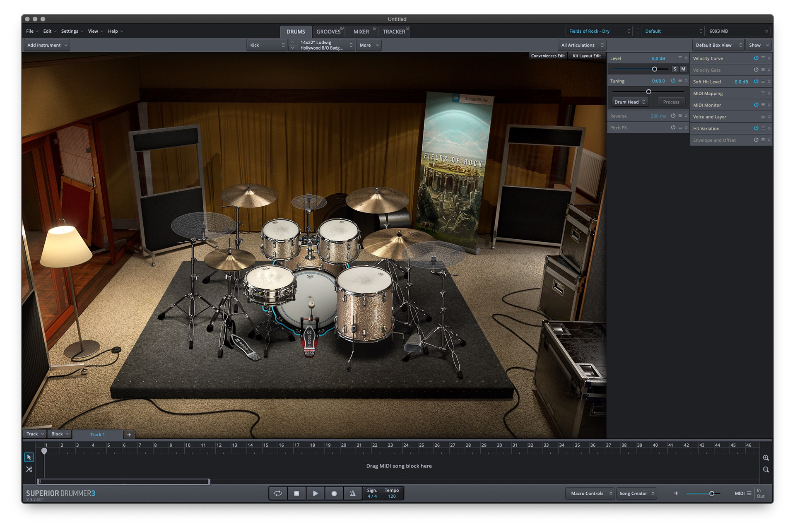Zoom in on the timeline

tap(766, 458)
